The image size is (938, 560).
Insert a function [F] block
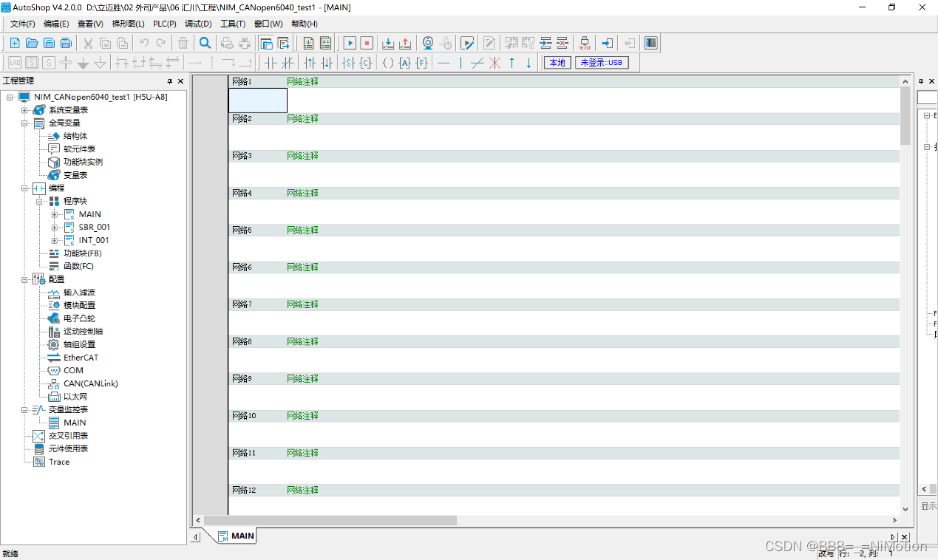pyautogui.click(x=421, y=63)
